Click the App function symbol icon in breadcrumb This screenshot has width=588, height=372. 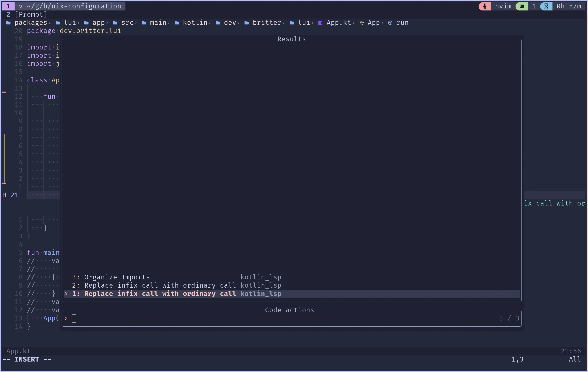362,22
